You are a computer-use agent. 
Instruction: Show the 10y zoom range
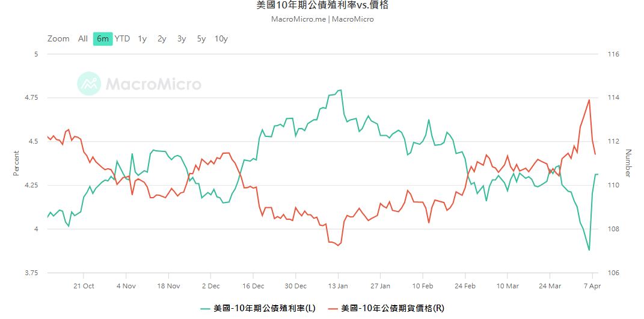pyautogui.click(x=221, y=39)
